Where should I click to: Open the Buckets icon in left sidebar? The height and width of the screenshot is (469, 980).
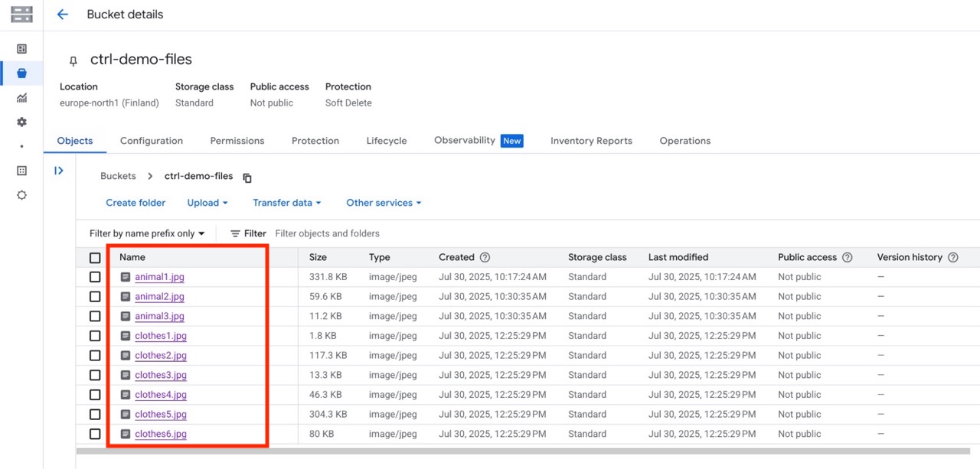21,73
